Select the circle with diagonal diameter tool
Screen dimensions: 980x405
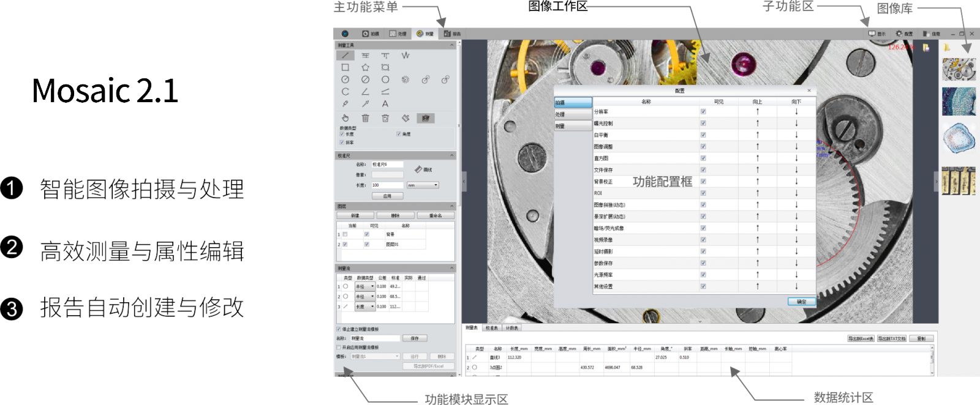point(366,80)
